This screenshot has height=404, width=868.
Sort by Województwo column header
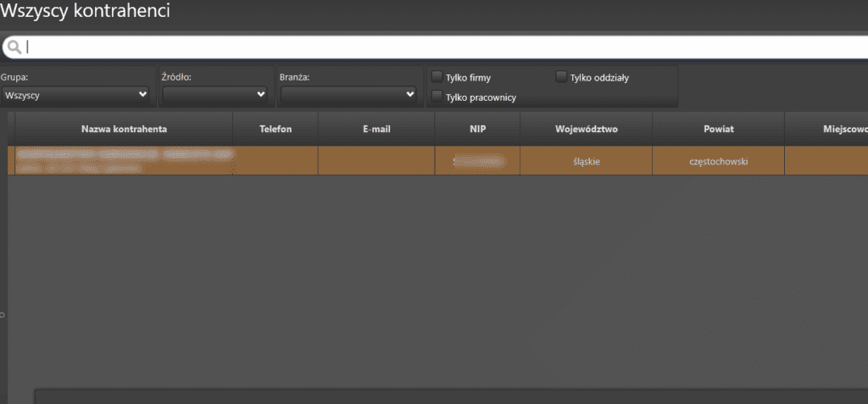(x=586, y=130)
